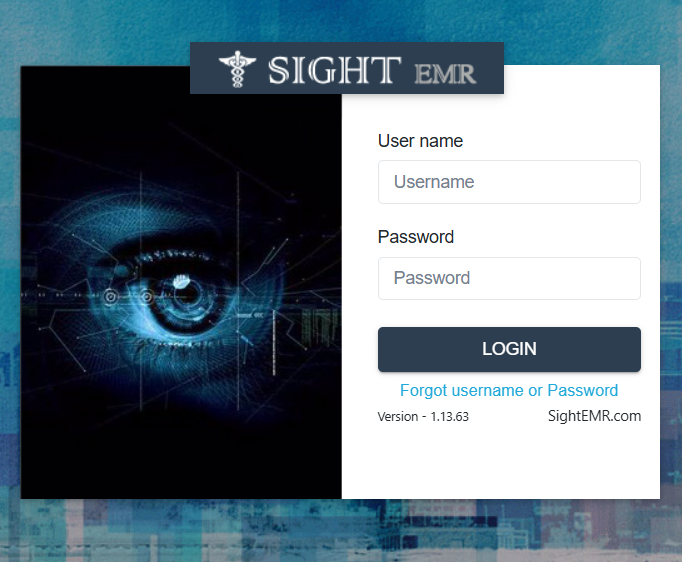Screen dimensions: 682x562
Task: Click the LOGIN button
Action: pyautogui.click(x=509, y=349)
